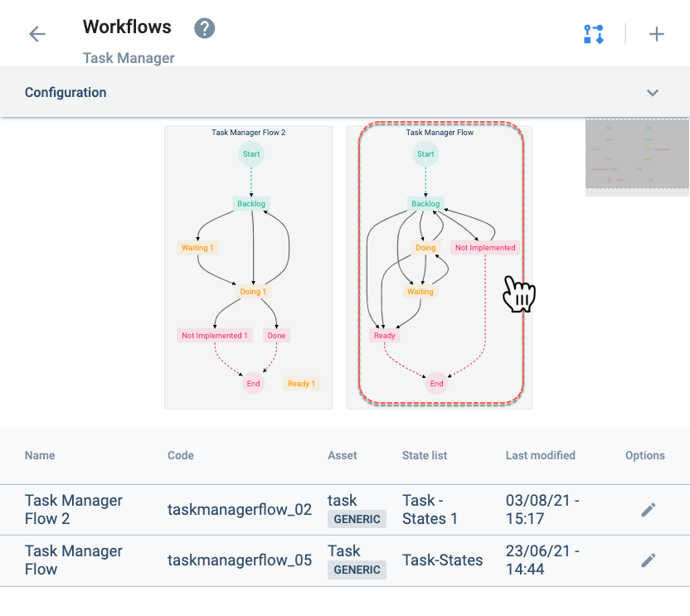Viewport: 690px width, 616px height.
Task: Sort by the Asset column header
Action: coord(343,455)
